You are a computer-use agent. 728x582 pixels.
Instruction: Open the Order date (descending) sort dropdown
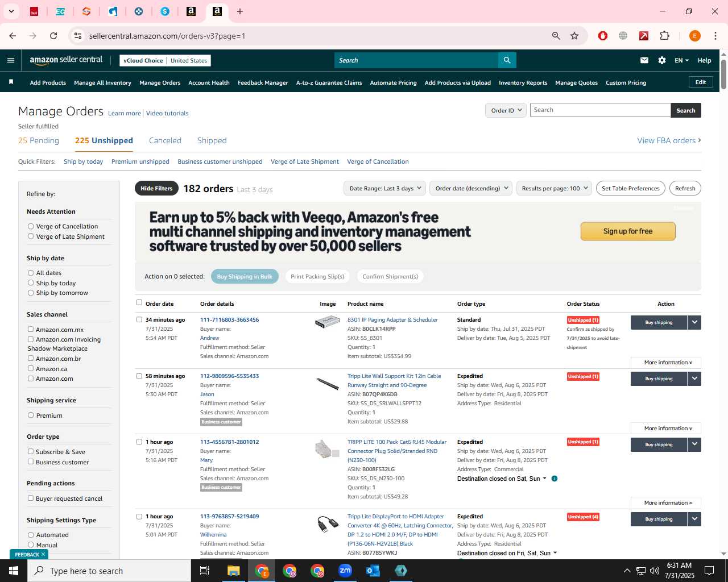[471, 188]
